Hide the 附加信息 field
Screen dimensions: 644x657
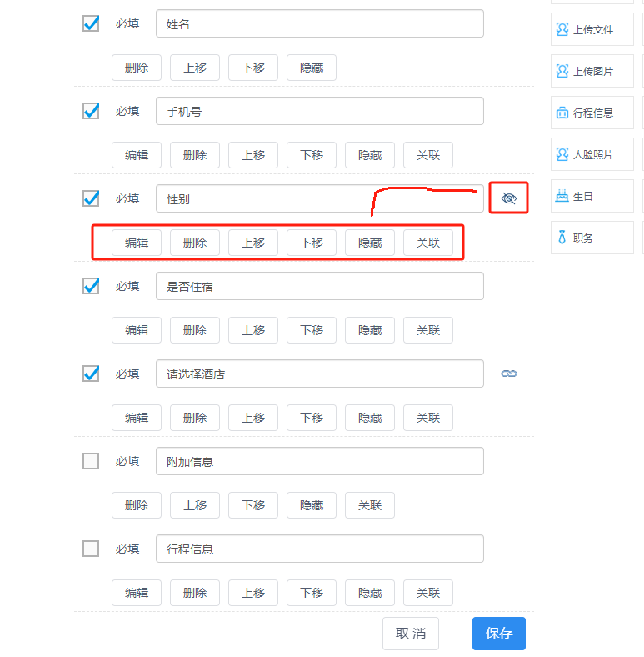click(312, 505)
